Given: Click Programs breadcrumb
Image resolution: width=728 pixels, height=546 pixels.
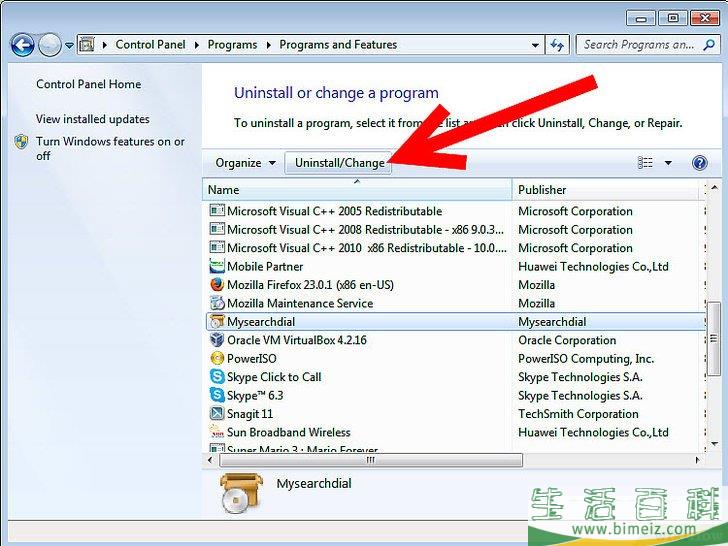Looking at the screenshot, I should pyautogui.click(x=232, y=45).
